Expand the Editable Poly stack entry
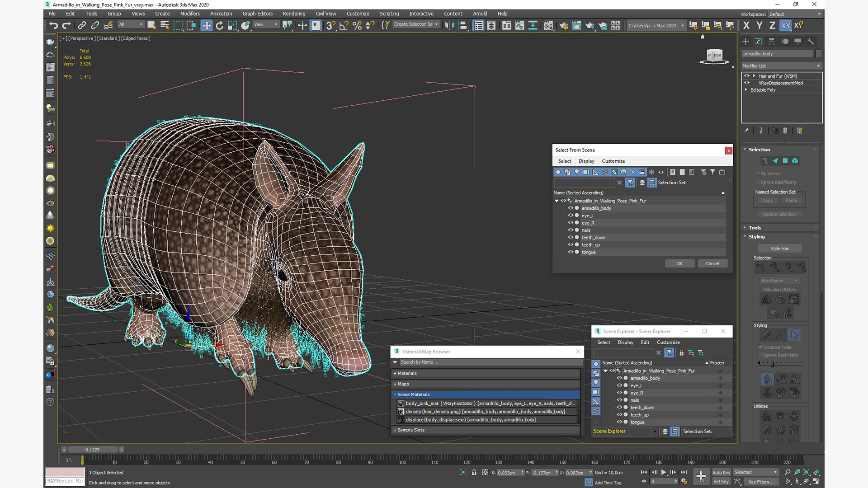 (x=746, y=89)
